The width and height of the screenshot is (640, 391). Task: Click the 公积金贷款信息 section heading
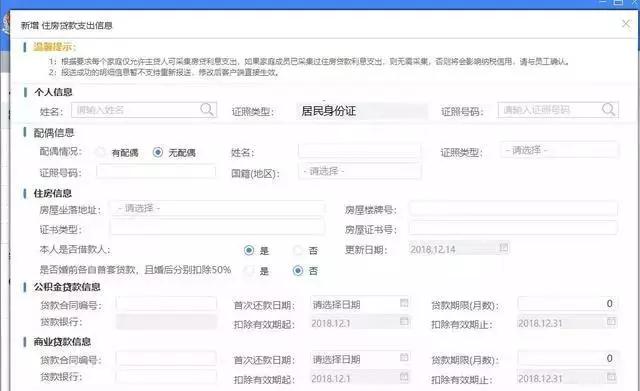pyautogui.click(x=67, y=287)
